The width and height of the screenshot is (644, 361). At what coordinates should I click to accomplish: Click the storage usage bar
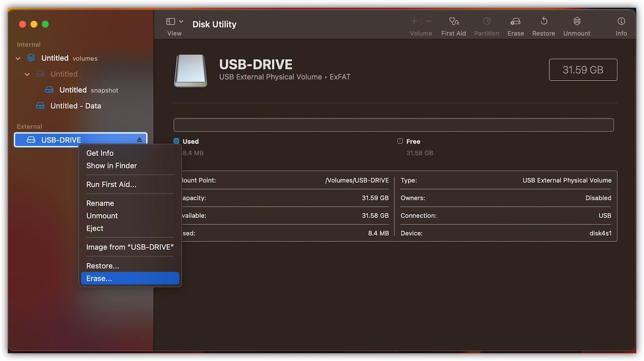coord(394,125)
